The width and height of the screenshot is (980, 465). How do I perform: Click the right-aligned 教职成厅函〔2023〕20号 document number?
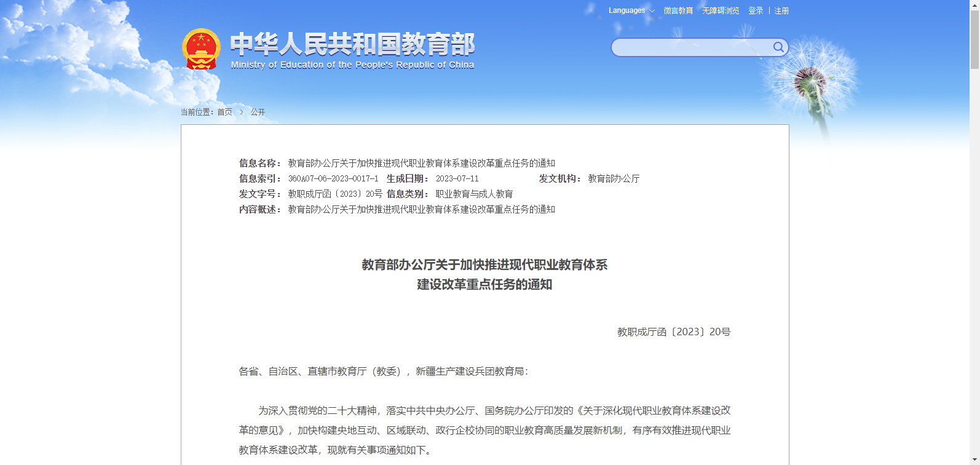tap(674, 332)
